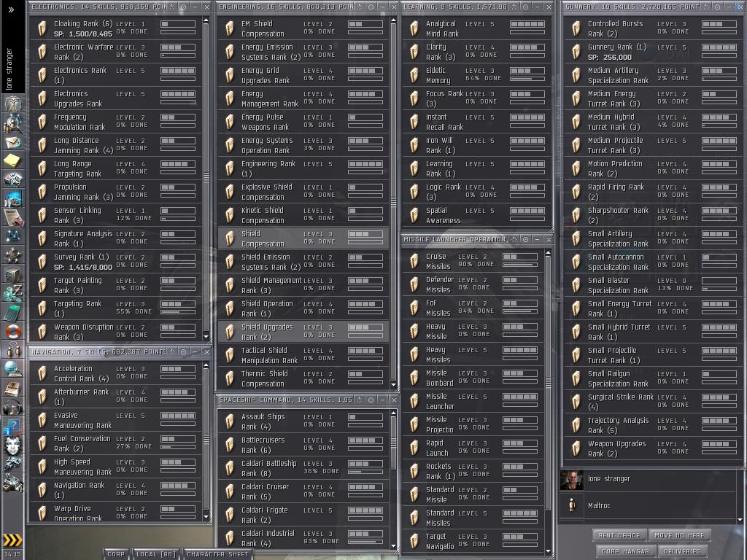Click the 14:15 clock in sidebar
This screenshot has width=747, height=560.
(x=12, y=554)
